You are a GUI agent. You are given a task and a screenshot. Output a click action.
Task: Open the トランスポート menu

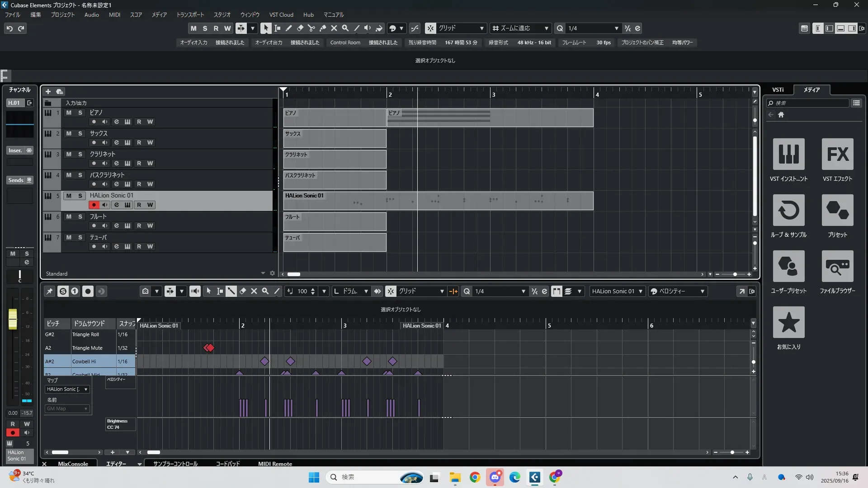[x=190, y=14]
